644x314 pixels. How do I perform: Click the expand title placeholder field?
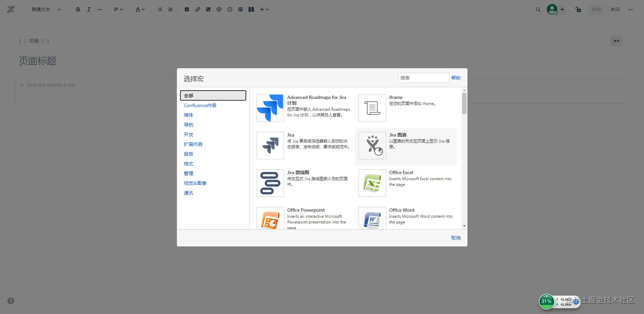53,85
